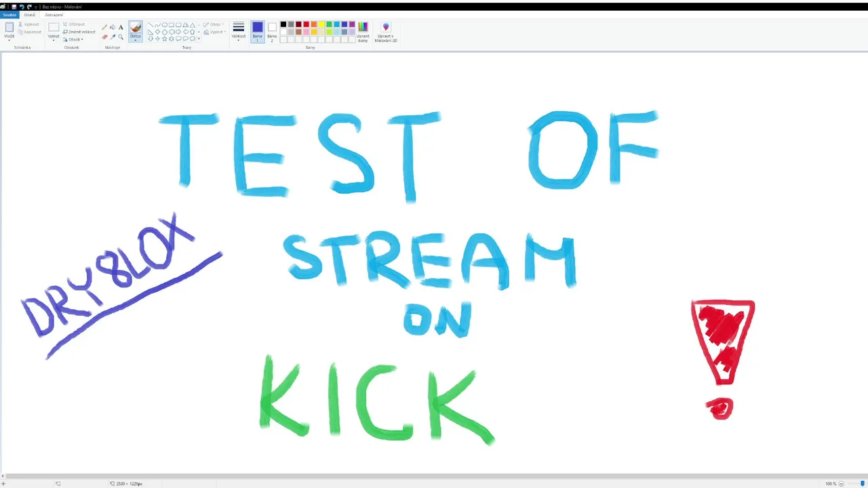Screen dimensions: 868x488
Task: Open Upravit v Malování 3D
Action: [x=386, y=32]
